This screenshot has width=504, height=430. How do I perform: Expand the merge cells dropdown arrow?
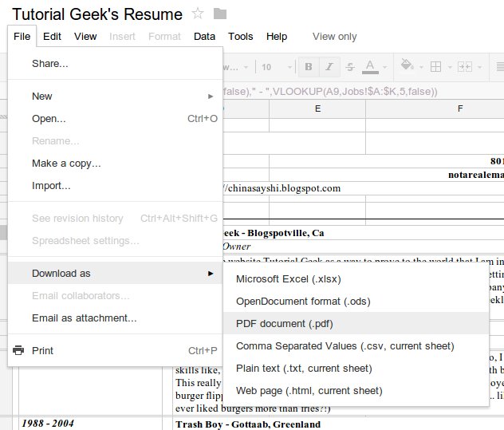click(479, 67)
